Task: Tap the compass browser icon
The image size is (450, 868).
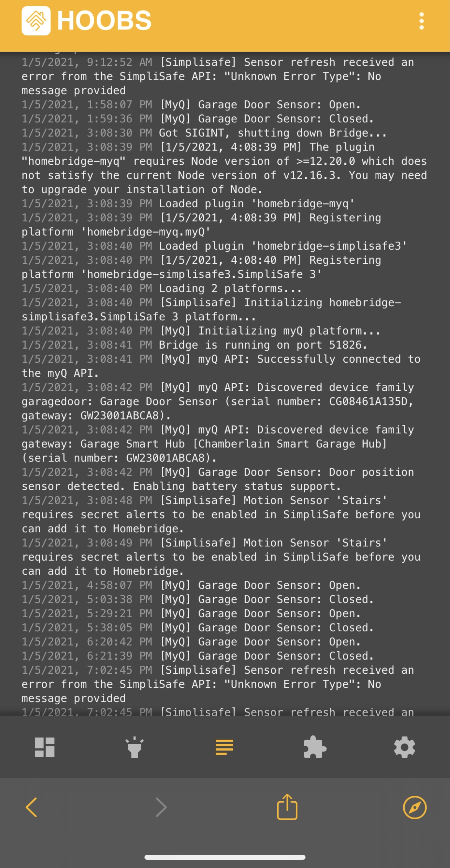Action: click(415, 807)
